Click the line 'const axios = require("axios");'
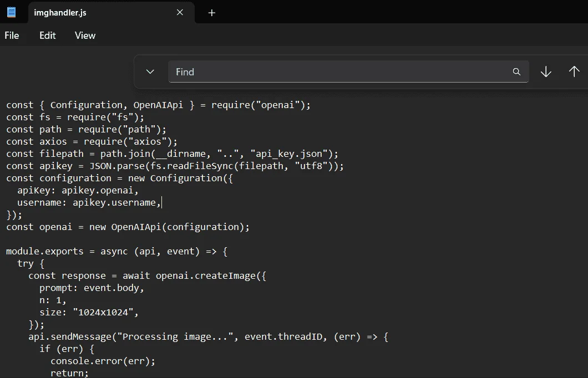Viewport: 588px width, 378px height. [92, 141]
